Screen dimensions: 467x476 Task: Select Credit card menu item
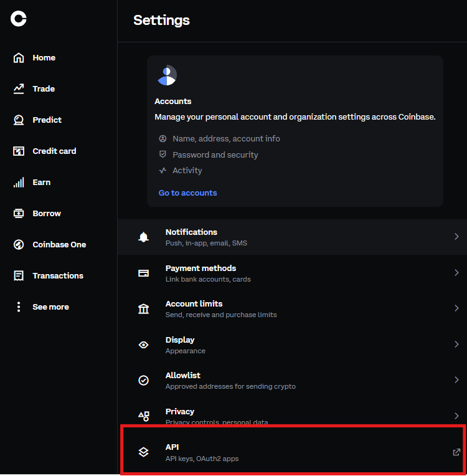coord(54,151)
